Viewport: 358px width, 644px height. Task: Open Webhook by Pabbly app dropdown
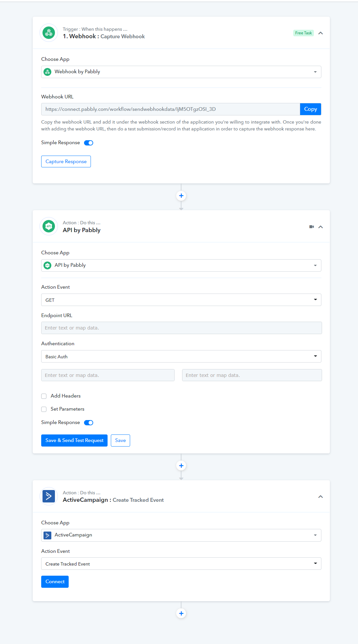pos(181,72)
